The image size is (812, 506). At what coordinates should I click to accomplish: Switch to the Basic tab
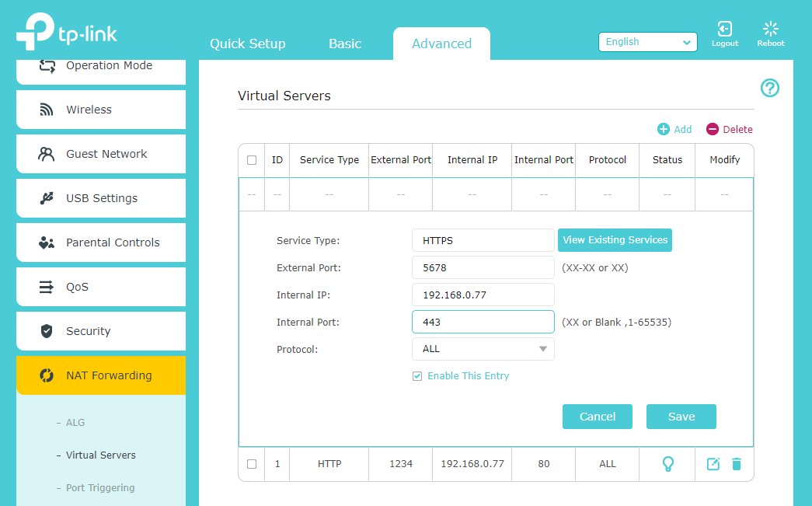pos(345,44)
